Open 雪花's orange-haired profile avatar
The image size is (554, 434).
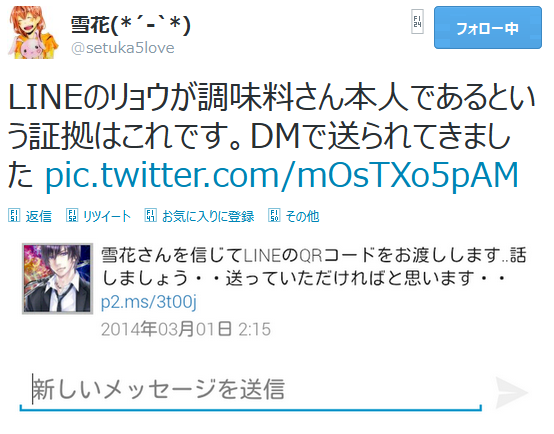pyautogui.click(x=33, y=32)
